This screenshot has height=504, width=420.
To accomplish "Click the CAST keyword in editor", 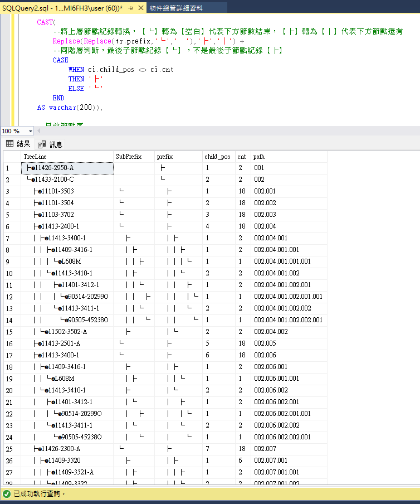I will 45,22.
